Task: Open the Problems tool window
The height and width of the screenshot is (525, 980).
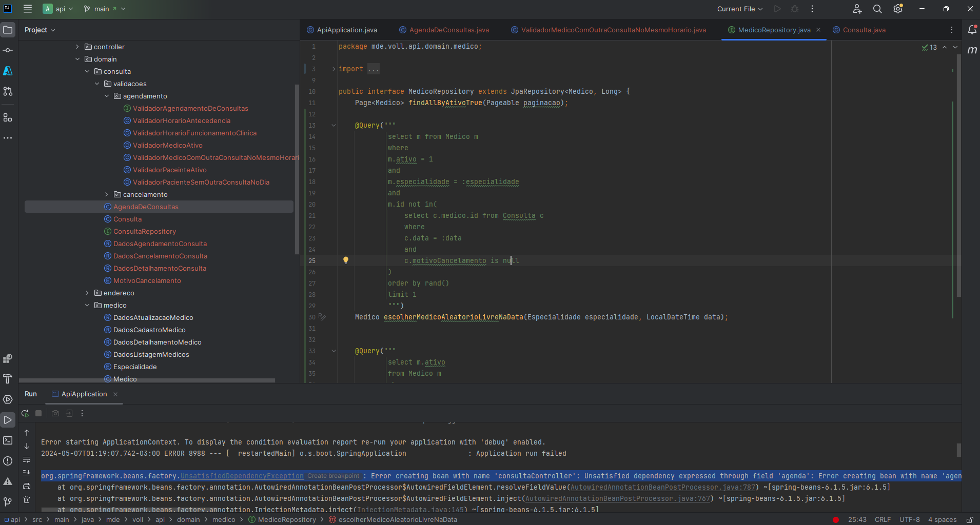Action: [x=8, y=461]
